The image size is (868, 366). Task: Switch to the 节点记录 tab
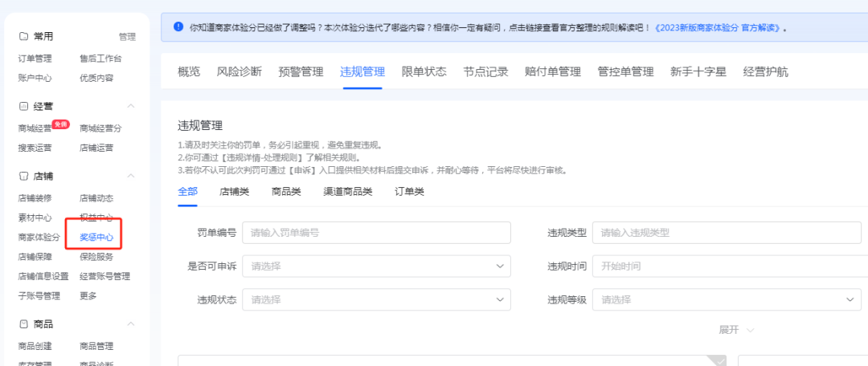485,72
